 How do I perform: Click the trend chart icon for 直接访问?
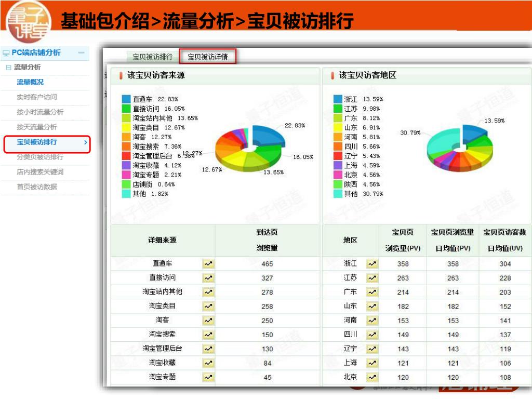[208, 278]
